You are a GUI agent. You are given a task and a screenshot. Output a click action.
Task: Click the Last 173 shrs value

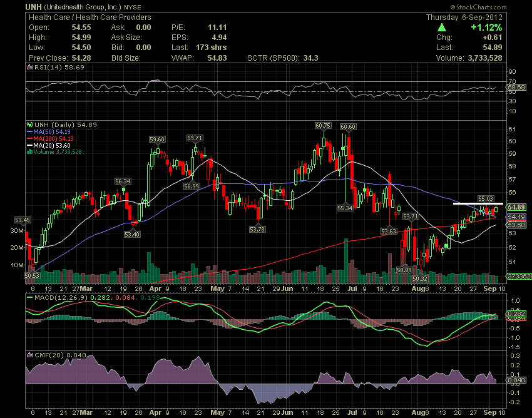[x=211, y=48]
